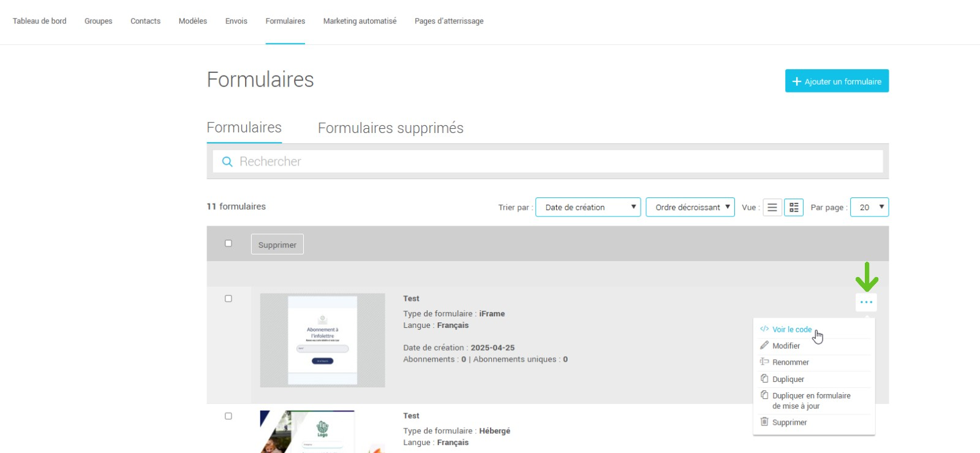This screenshot has width=980, height=453.
Task: Switch to grid view icon
Action: point(794,207)
